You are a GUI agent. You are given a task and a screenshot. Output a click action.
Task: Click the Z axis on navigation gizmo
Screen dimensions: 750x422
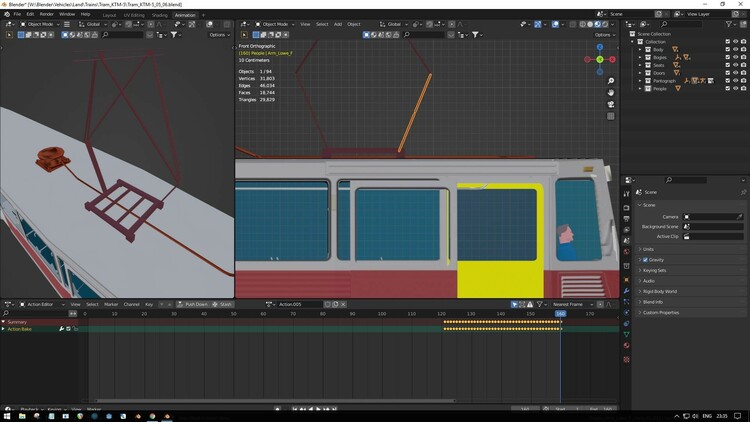tap(600, 47)
